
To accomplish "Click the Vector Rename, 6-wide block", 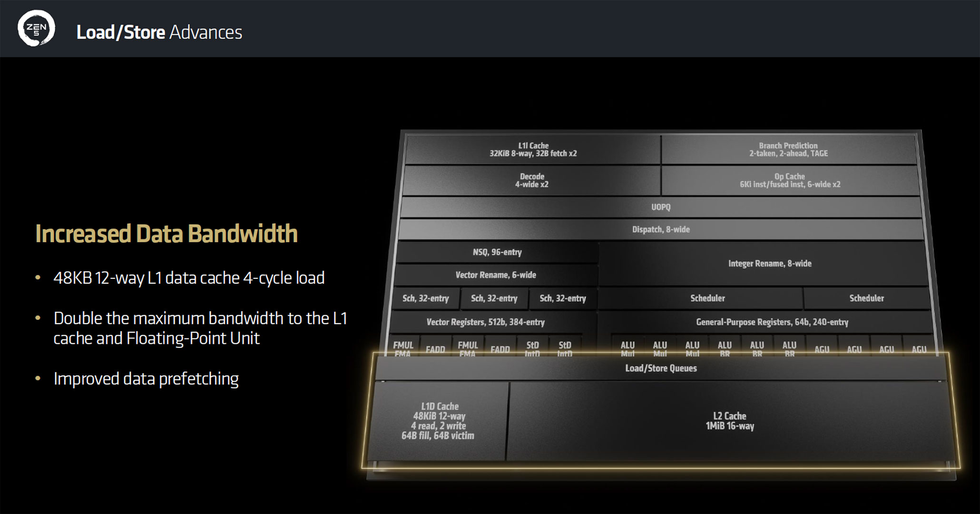I will pyautogui.click(x=495, y=275).
